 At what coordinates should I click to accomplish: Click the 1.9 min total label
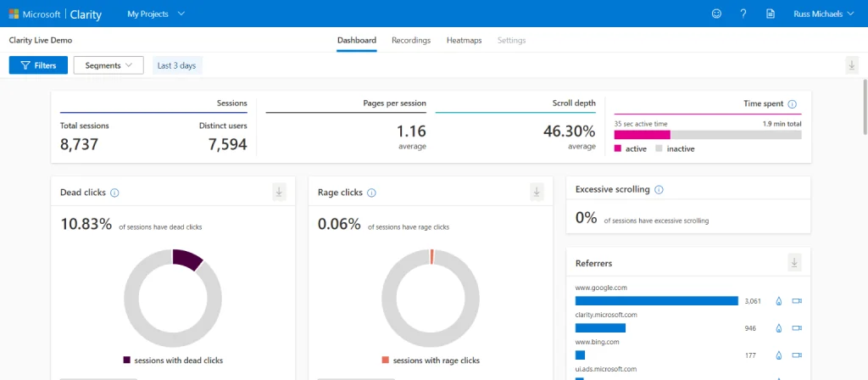pyautogui.click(x=782, y=124)
